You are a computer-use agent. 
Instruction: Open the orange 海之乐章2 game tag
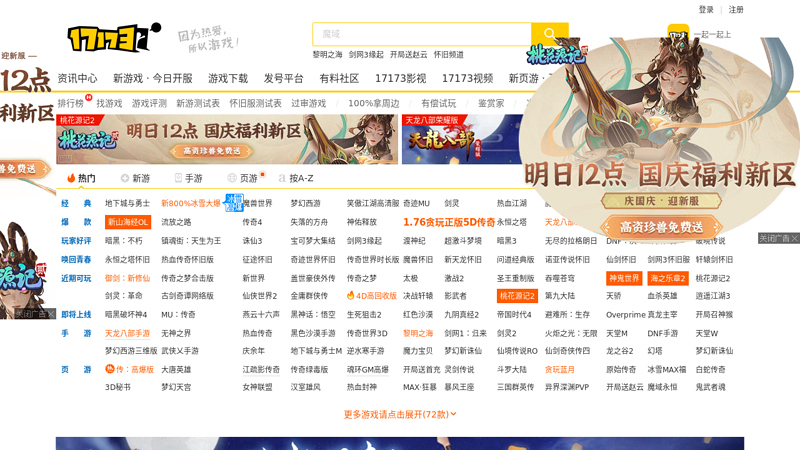click(668, 278)
